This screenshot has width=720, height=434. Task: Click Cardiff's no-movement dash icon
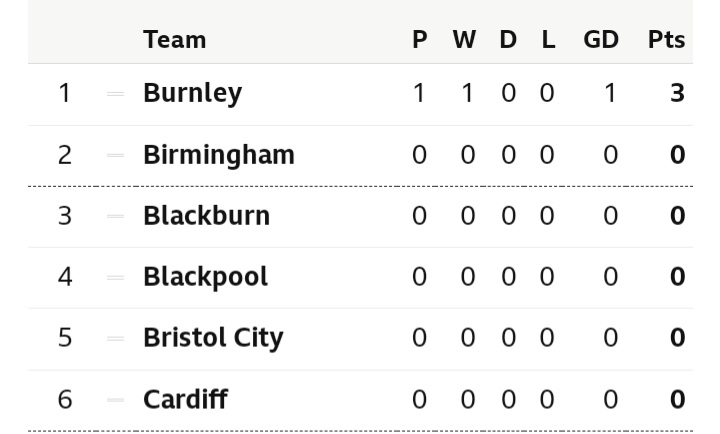click(115, 401)
